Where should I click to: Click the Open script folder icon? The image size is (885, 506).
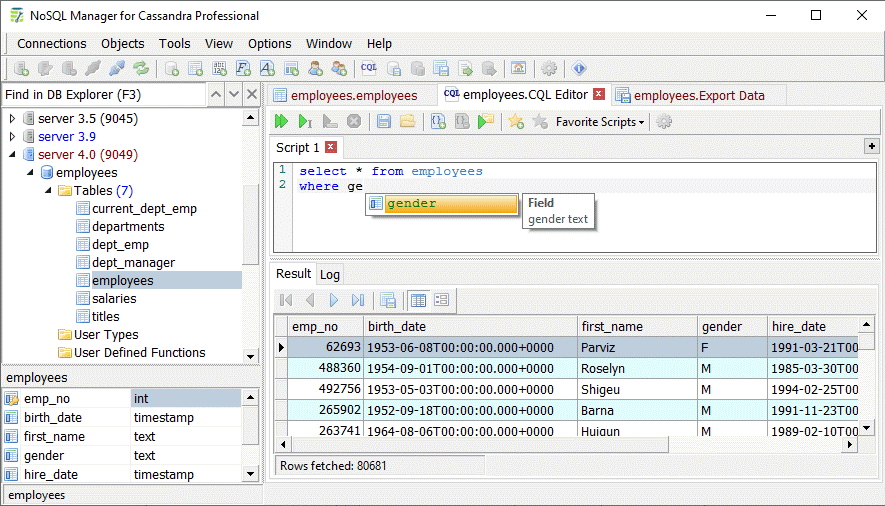coord(407,121)
